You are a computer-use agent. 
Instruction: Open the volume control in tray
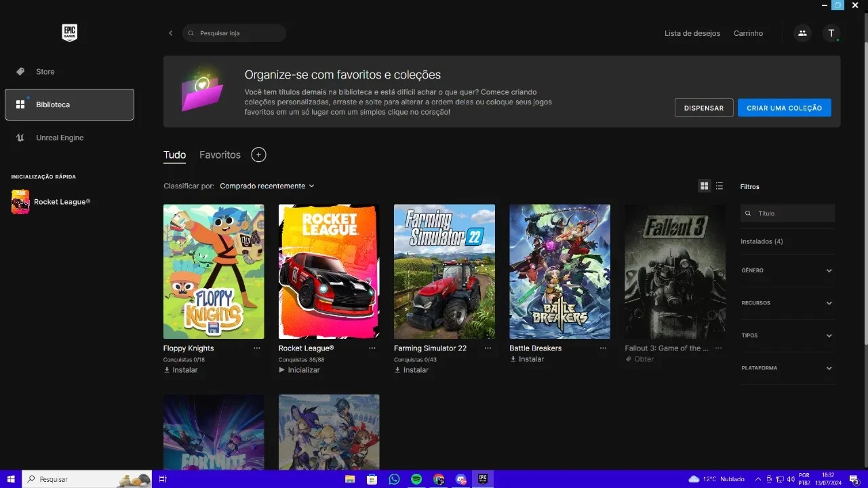(x=791, y=479)
